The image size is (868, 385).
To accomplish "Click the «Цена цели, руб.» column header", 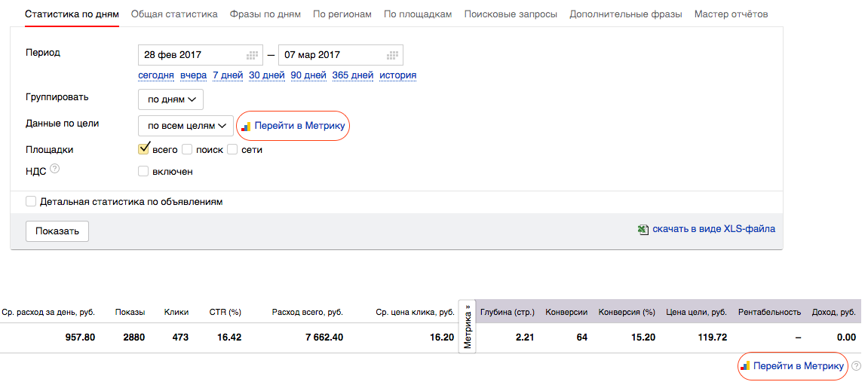I will [696, 313].
